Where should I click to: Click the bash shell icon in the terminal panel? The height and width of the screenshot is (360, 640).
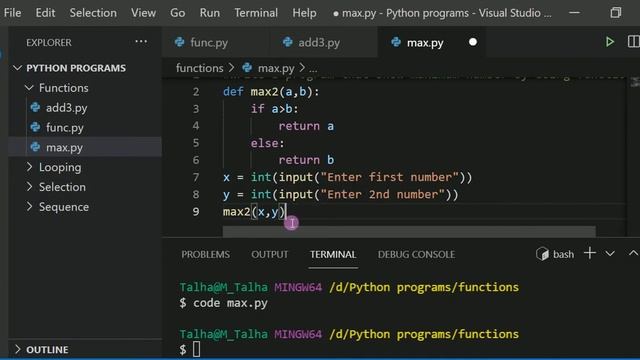[542, 254]
